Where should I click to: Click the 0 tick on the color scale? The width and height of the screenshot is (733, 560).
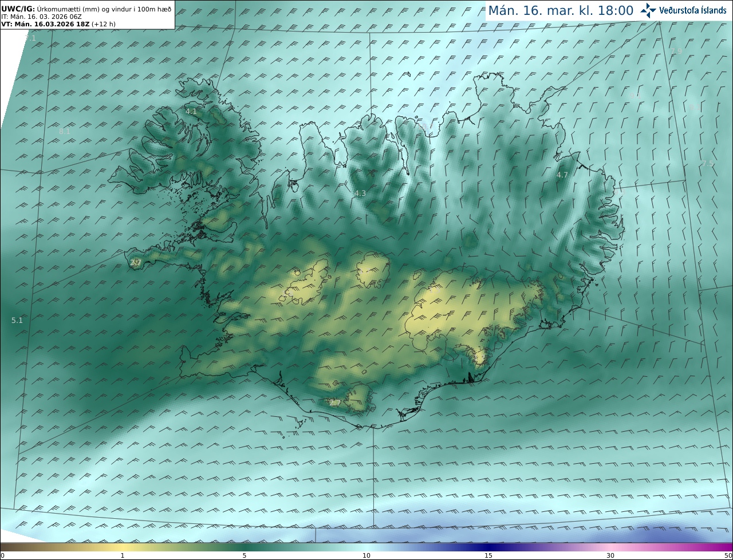(x=2, y=555)
